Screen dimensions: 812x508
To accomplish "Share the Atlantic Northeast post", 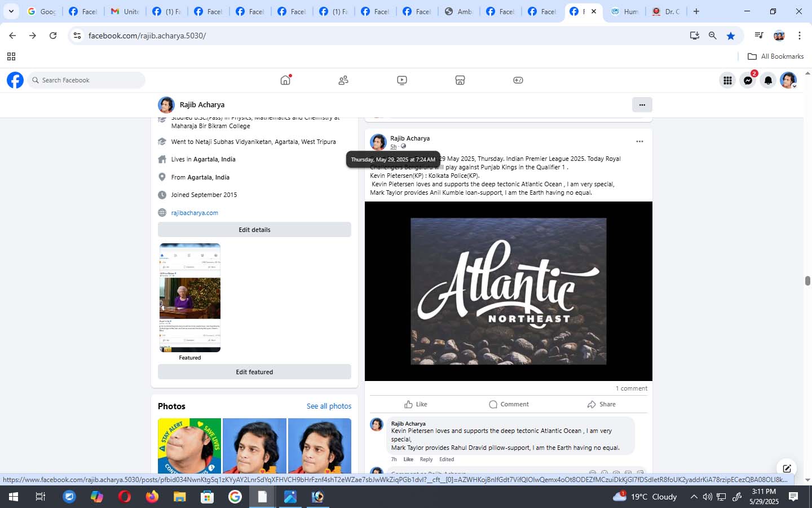I will coord(601,404).
